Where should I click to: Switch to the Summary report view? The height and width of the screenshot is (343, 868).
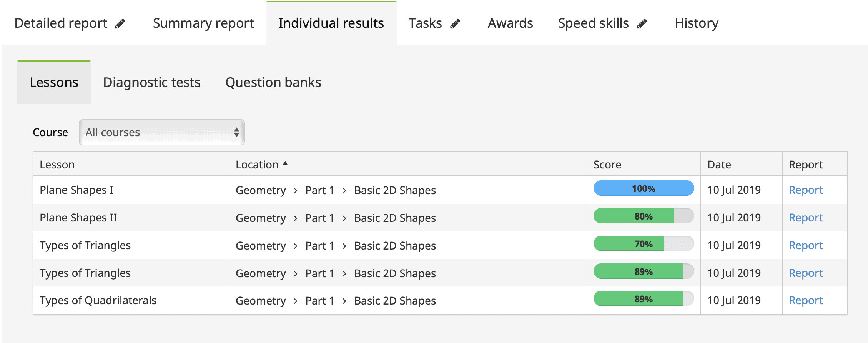tap(203, 23)
